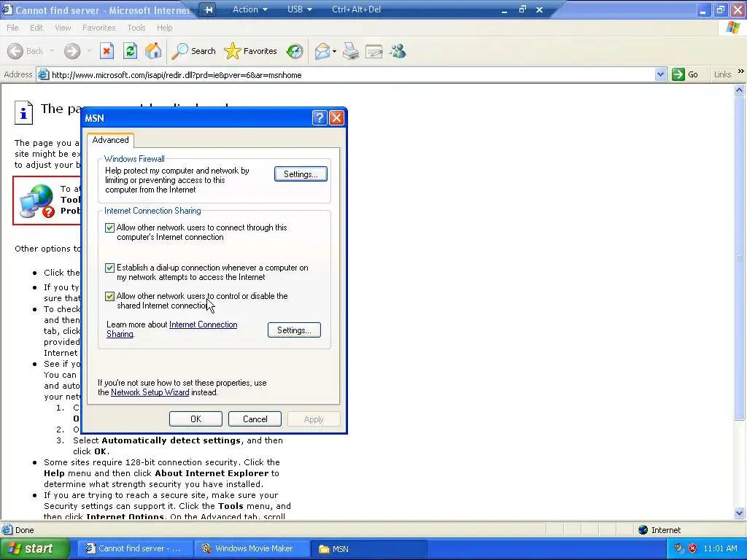Switch to Windows Movie Maker taskbar button
The width and height of the screenshot is (747, 560).
click(x=252, y=548)
